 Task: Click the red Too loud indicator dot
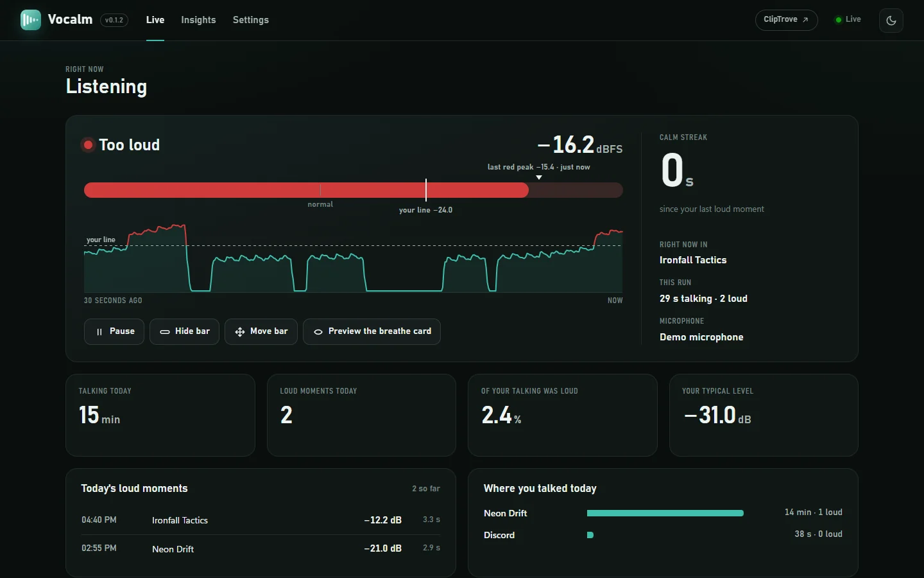click(x=89, y=145)
